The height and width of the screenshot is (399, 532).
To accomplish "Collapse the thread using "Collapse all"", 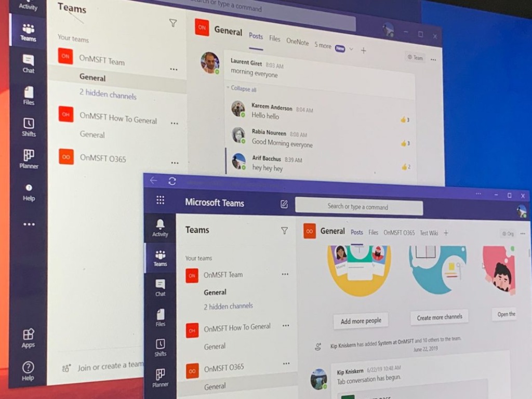I will 242,89.
